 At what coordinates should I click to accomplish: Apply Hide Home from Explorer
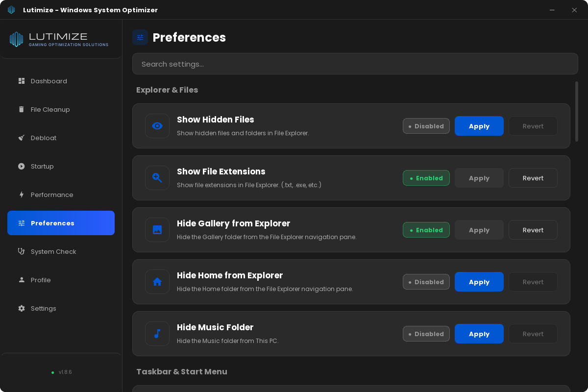pyautogui.click(x=479, y=282)
